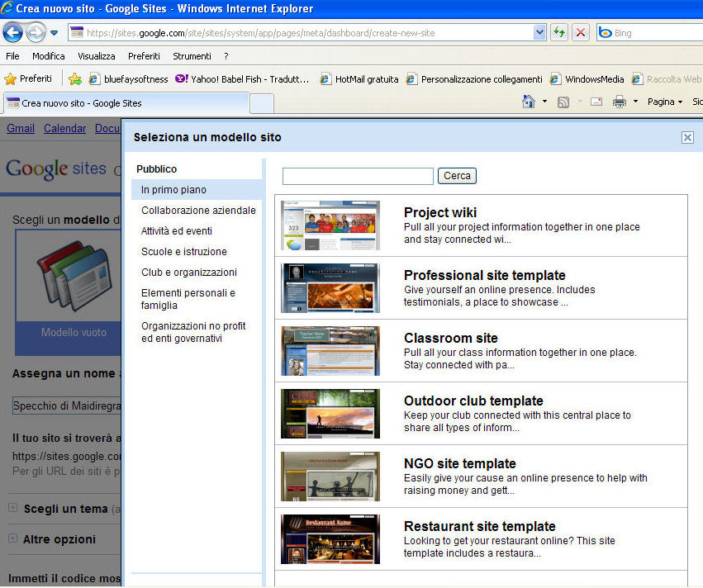Open the Outdoor club template title
Viewport: 703px width, 588px height.
473,401
